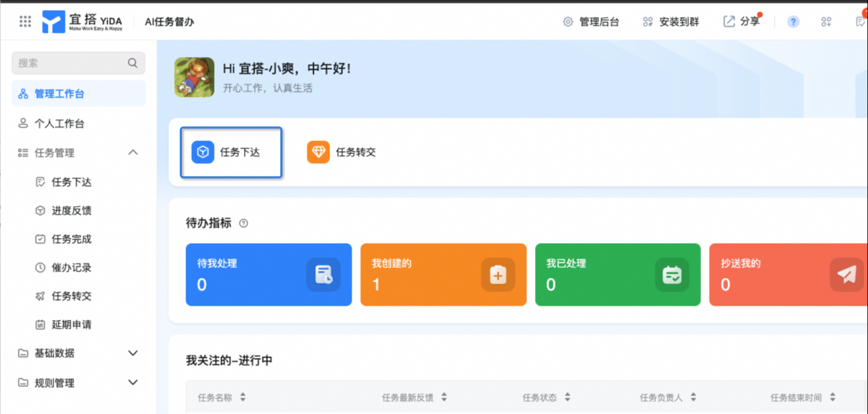
Task: Click the 进度反馈 cube icon
Action: [x=40, y=211]
